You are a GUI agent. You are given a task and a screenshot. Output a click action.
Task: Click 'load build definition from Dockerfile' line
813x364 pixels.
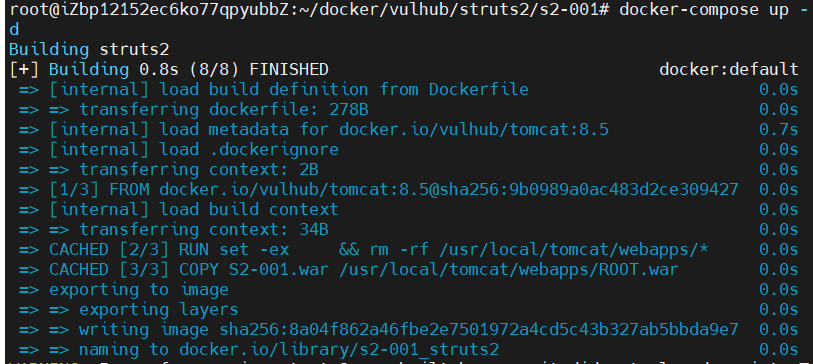coord(289,90)
